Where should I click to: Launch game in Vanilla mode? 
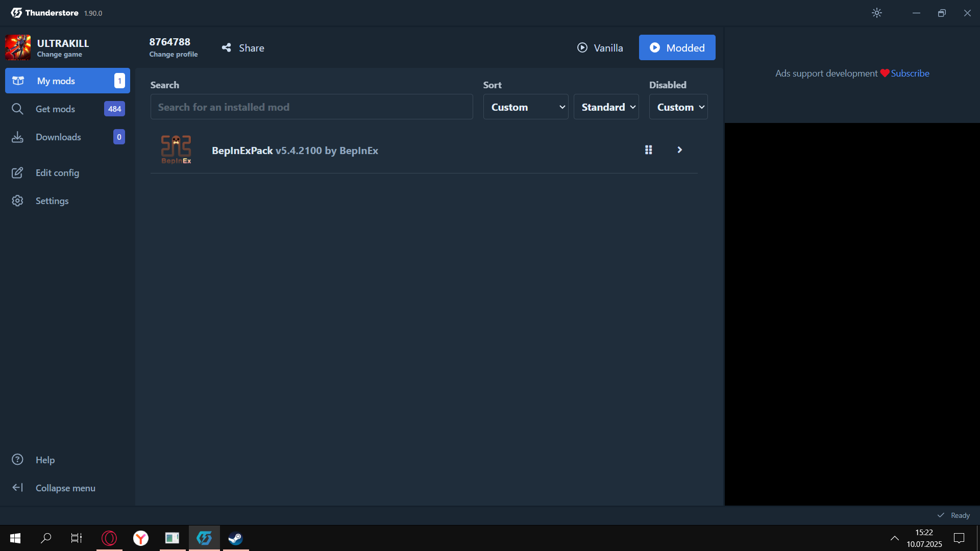pyautogui.click(x=600, y=47)
